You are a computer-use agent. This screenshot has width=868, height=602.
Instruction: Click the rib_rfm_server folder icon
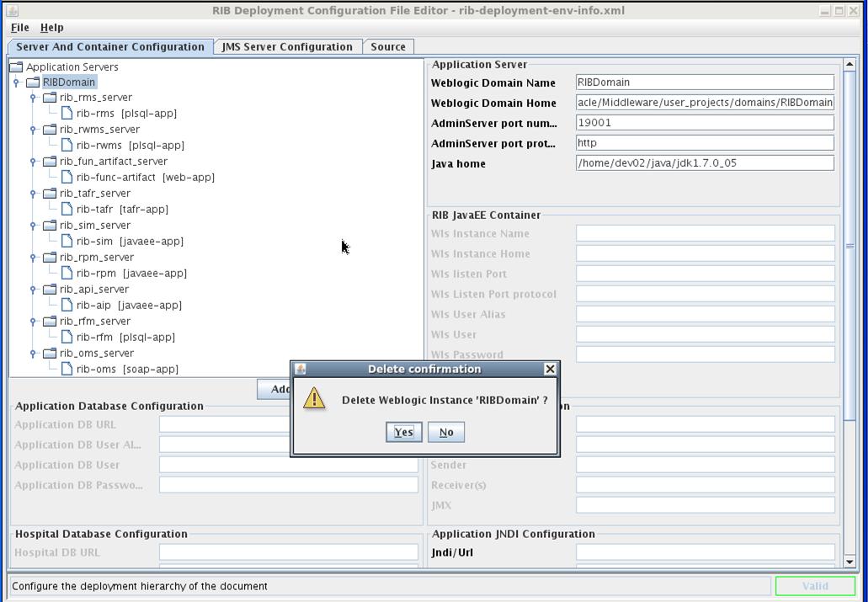point(50,322)
